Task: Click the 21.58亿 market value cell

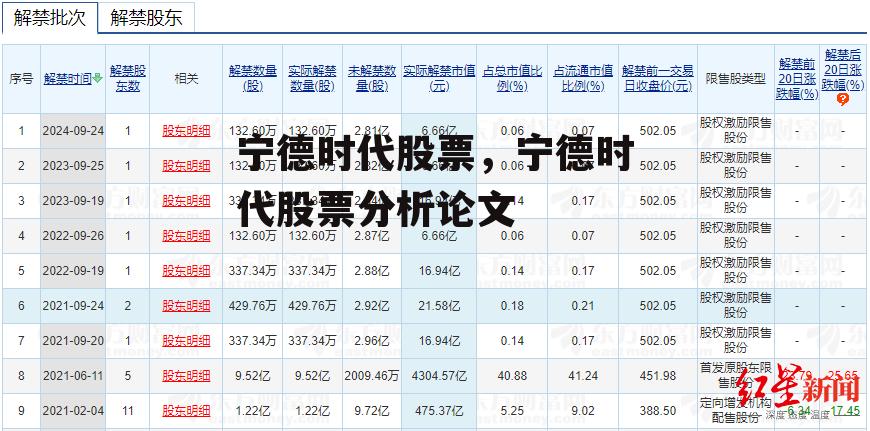Action: [439, 306]
